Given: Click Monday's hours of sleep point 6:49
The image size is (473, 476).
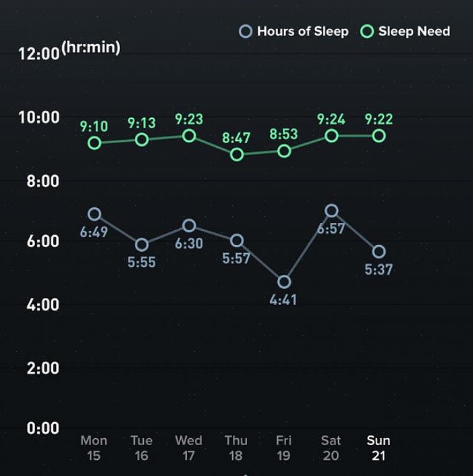Looking at the screenshot, I should (94, 214).
